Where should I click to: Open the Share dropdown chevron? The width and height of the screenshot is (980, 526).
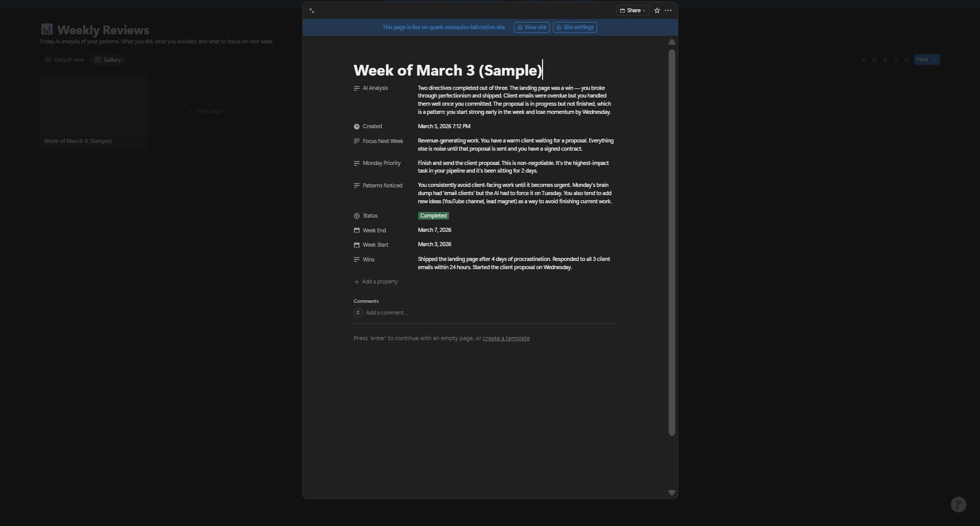coord(643,10)
